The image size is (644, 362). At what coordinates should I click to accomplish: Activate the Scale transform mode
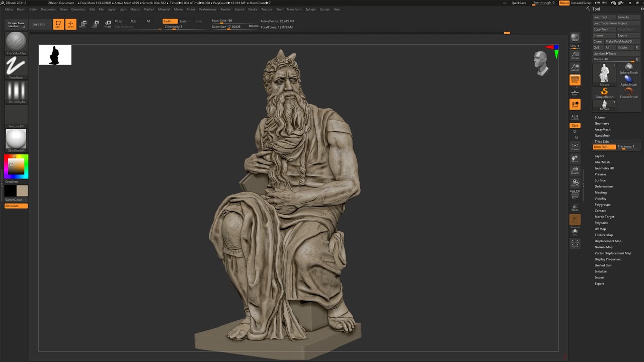pos(95,24)
